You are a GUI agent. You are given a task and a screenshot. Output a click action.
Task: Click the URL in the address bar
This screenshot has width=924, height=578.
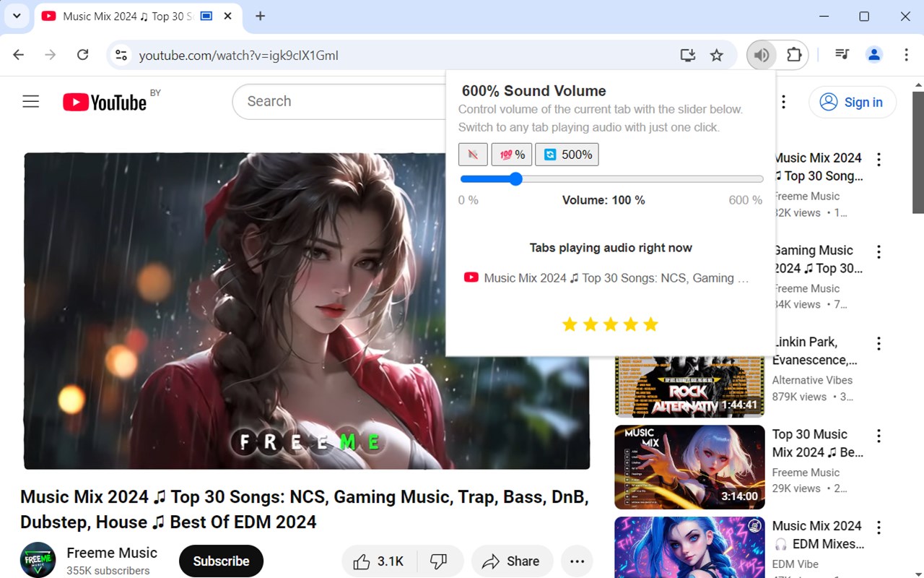point(239,56)
